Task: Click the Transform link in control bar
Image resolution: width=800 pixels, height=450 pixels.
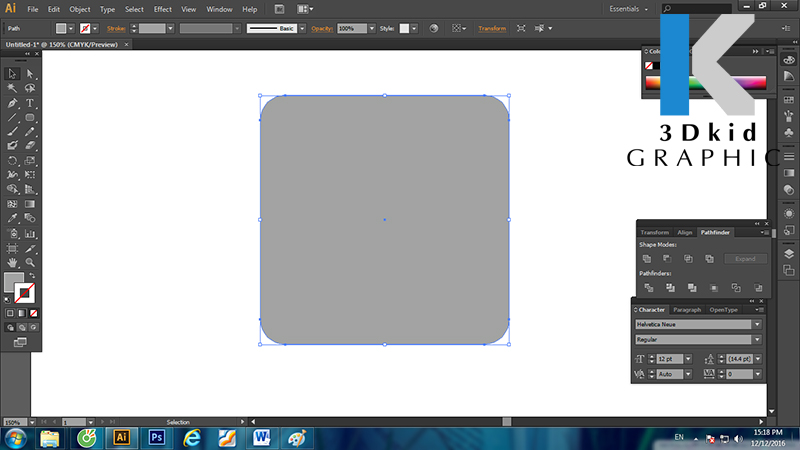Action: [x=492, y=29]
